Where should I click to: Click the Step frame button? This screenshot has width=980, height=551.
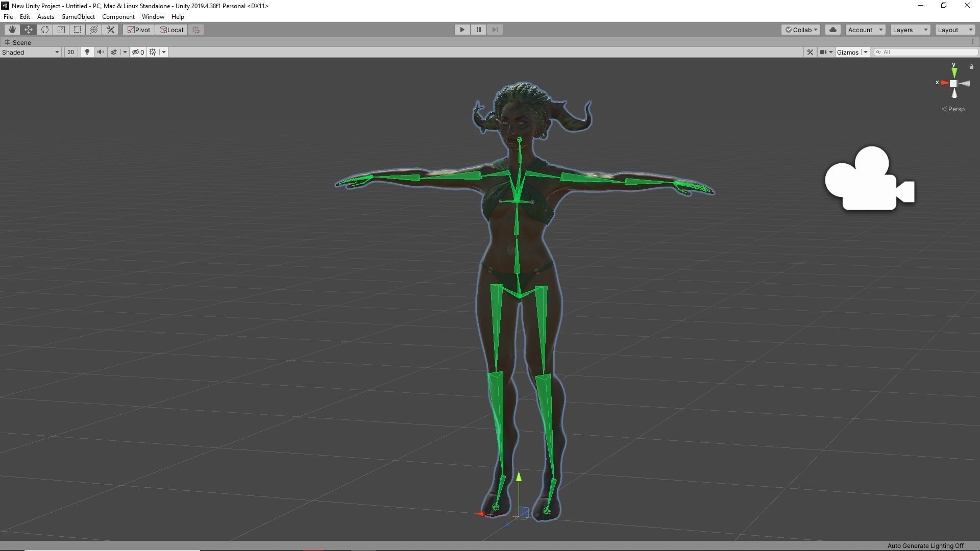(x=495, y=30)
